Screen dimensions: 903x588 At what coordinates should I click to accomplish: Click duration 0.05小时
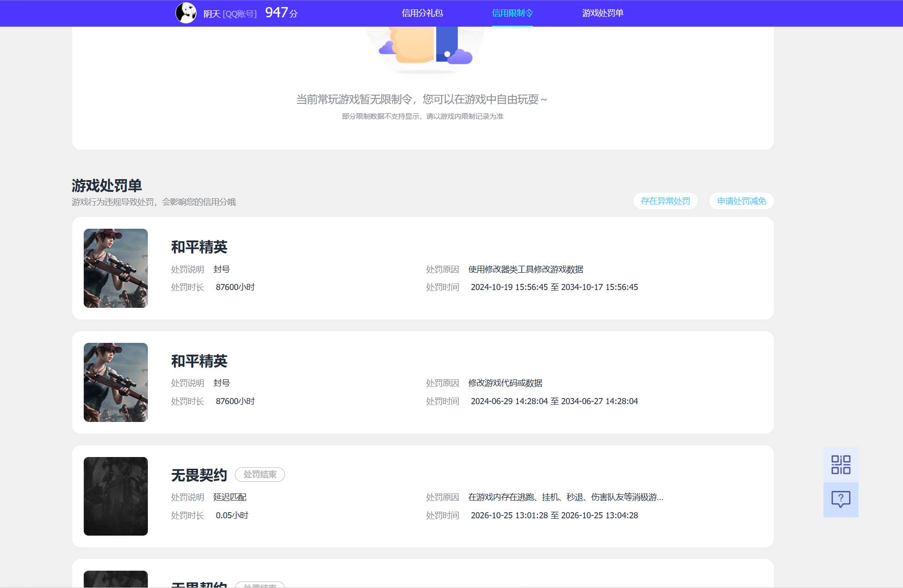pyautogui.click(x=232, y=515)
